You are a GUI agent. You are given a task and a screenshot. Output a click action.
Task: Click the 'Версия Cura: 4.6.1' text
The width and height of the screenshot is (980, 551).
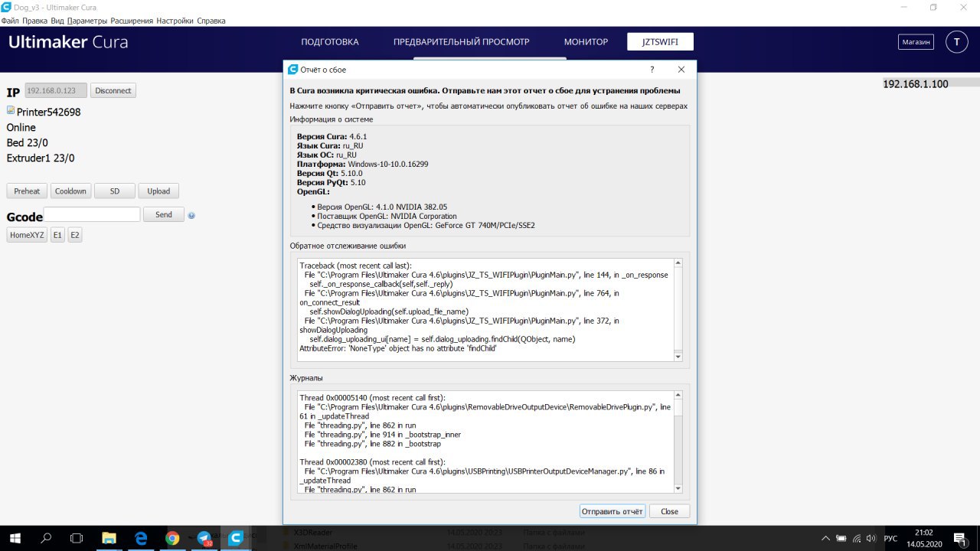332,136
